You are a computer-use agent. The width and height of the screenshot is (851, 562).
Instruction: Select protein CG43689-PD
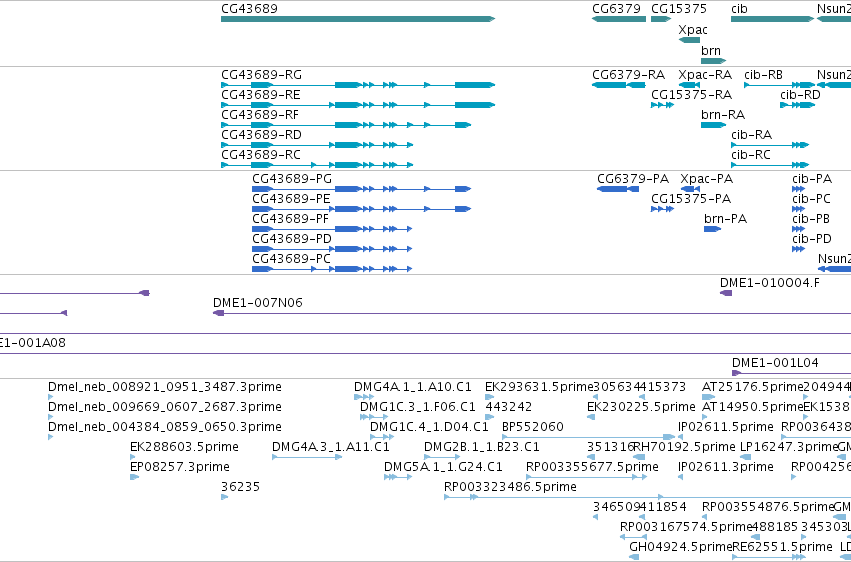292,239
